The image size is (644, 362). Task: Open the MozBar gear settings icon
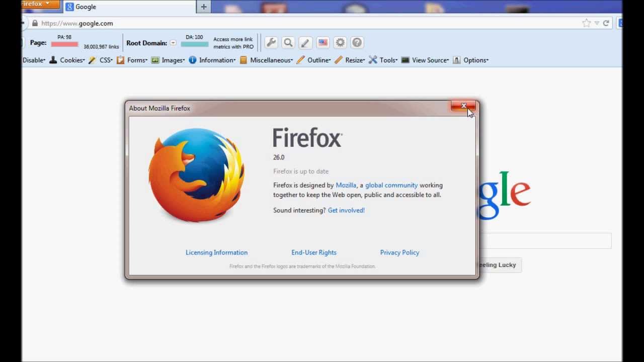point(340,43)
